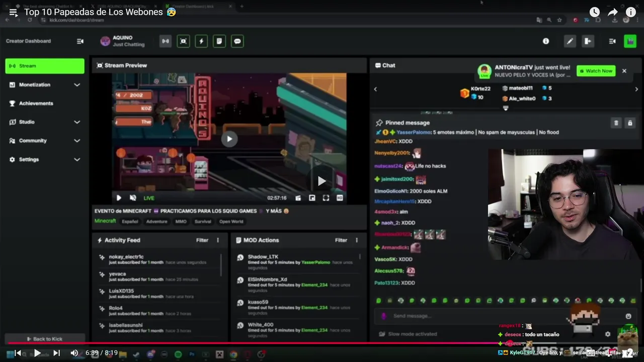Expand the Studio menu

(45, 122)
